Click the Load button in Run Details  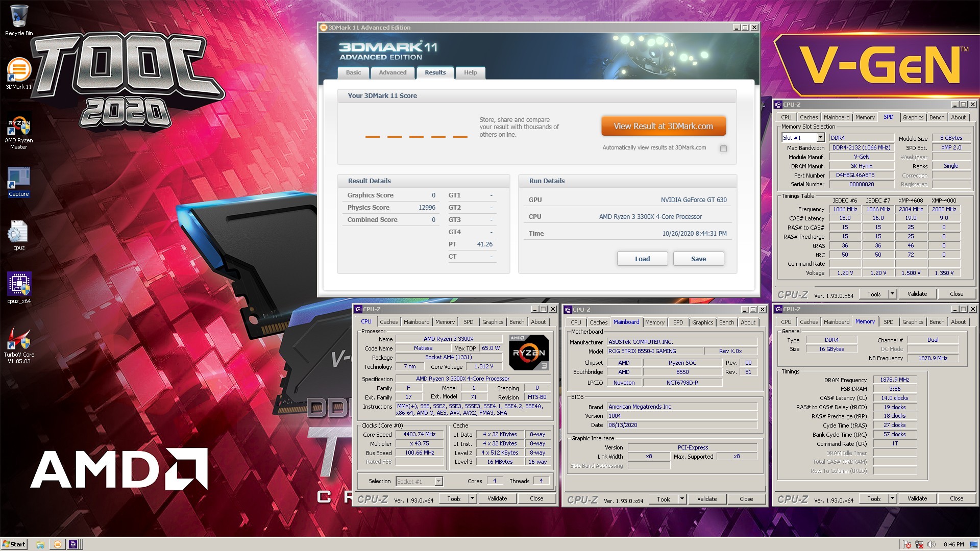click(642, 259)
